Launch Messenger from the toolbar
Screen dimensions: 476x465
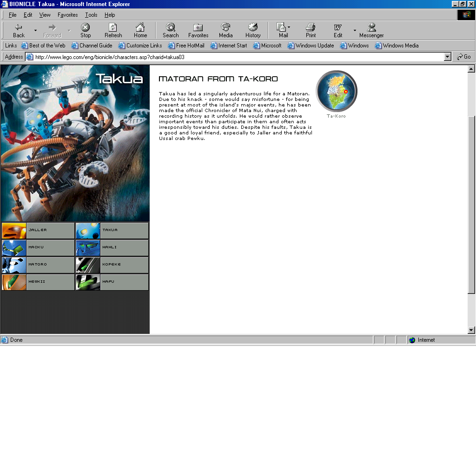click(371, 30)
